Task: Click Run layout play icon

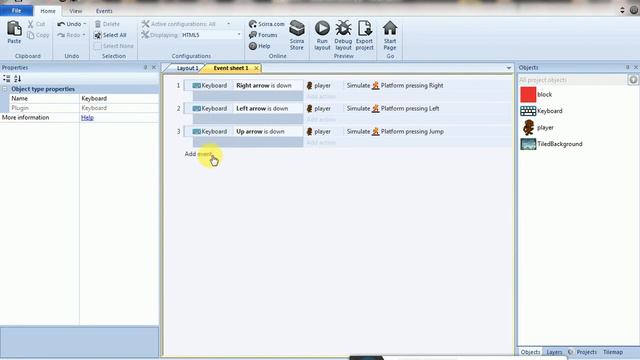Action: point(322,29)
